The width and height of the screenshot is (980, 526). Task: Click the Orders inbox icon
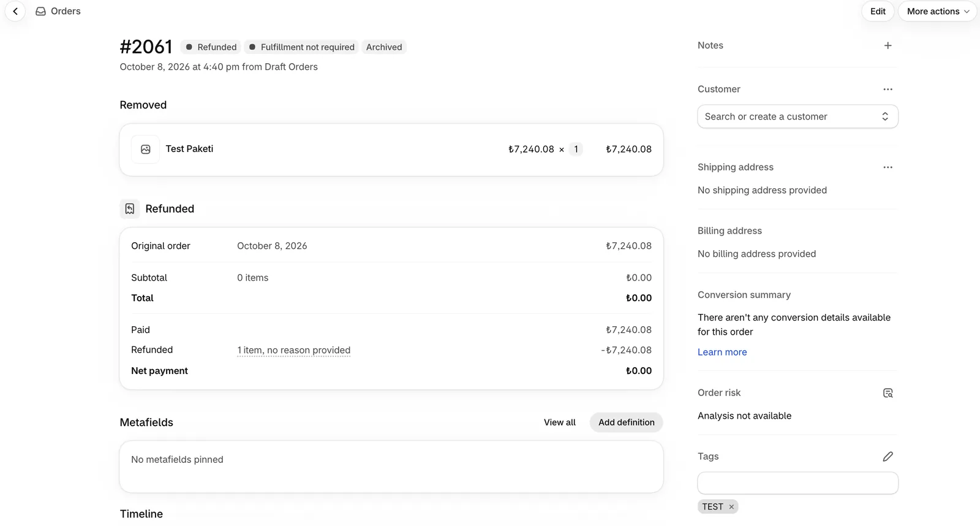(x=40, y=11)
